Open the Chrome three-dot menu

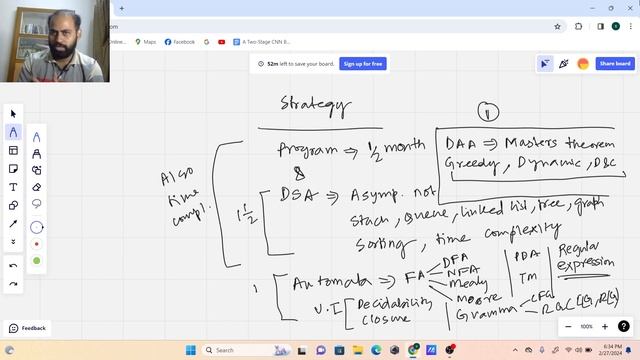click(631, 27)
